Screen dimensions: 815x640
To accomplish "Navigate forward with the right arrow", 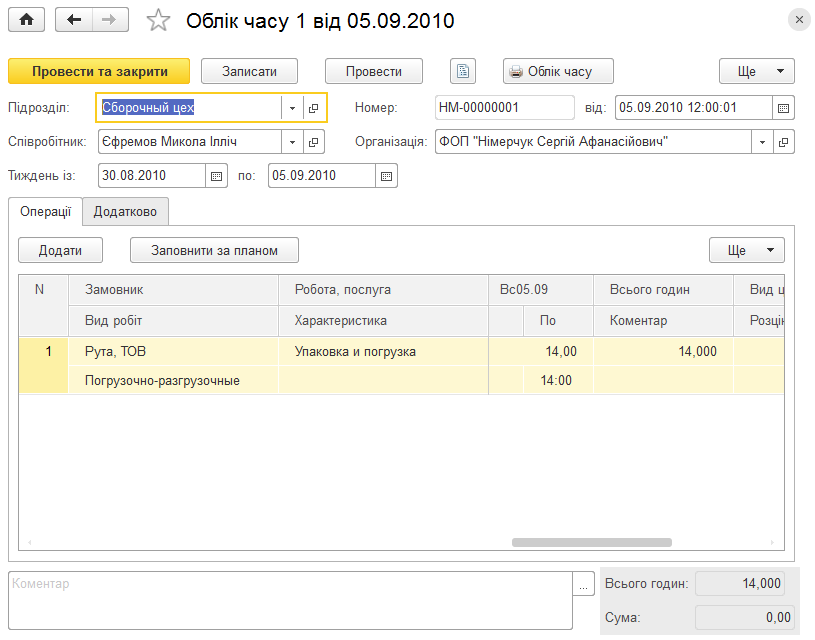I will coord(110,20).
